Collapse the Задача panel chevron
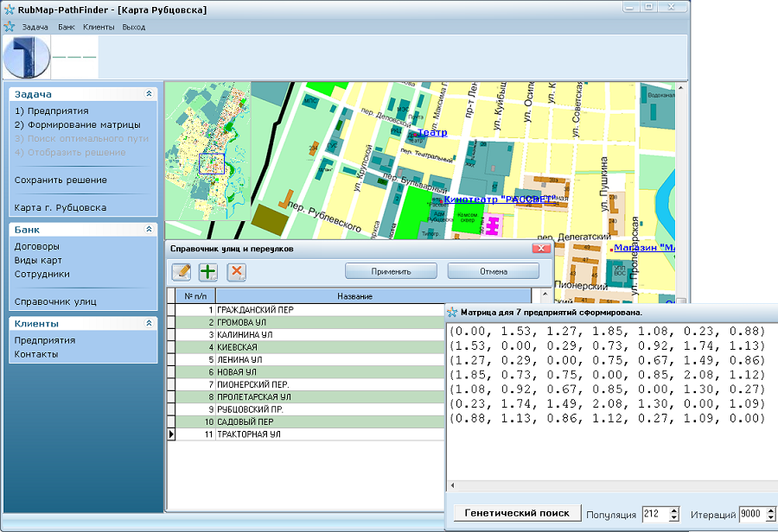 pos(149,93)
